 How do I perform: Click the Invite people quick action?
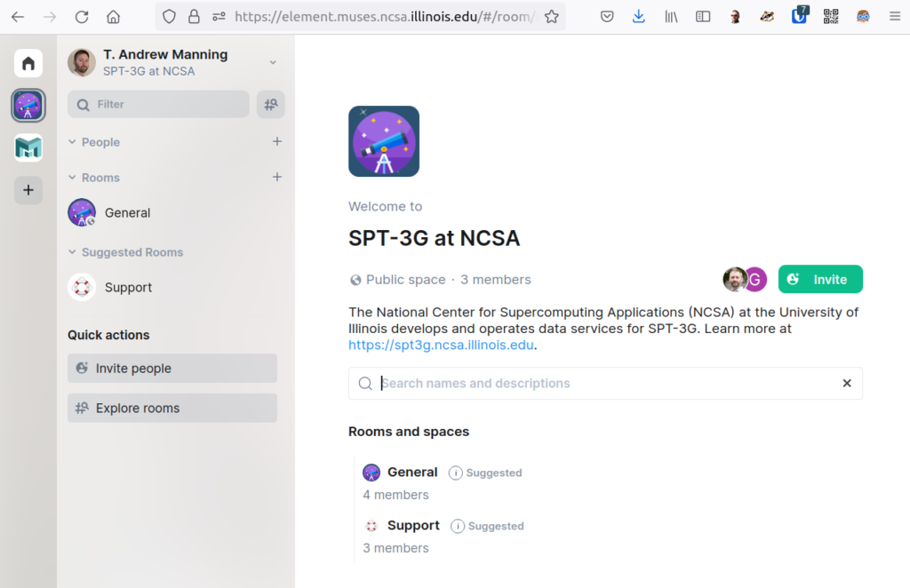(172, 369)
